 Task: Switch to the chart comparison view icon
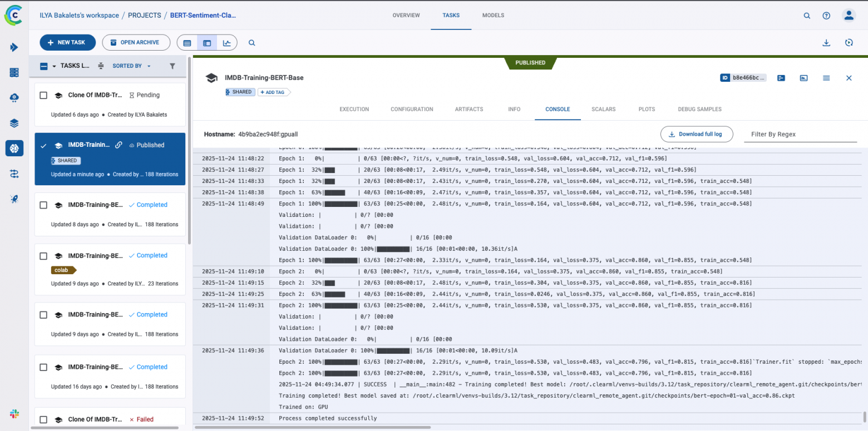[x=227, y=43]
